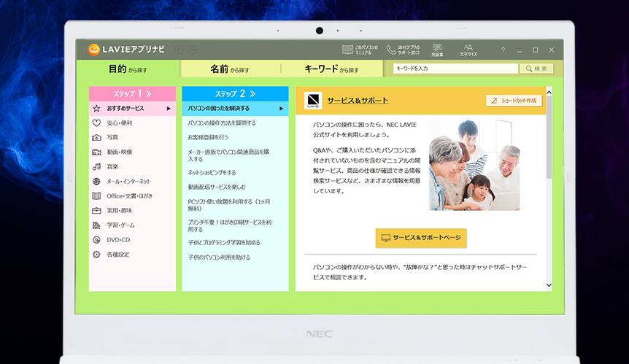Click the ショートカット作成 button
This screenshot has height=364, width=629.
[x=514, y=100]
